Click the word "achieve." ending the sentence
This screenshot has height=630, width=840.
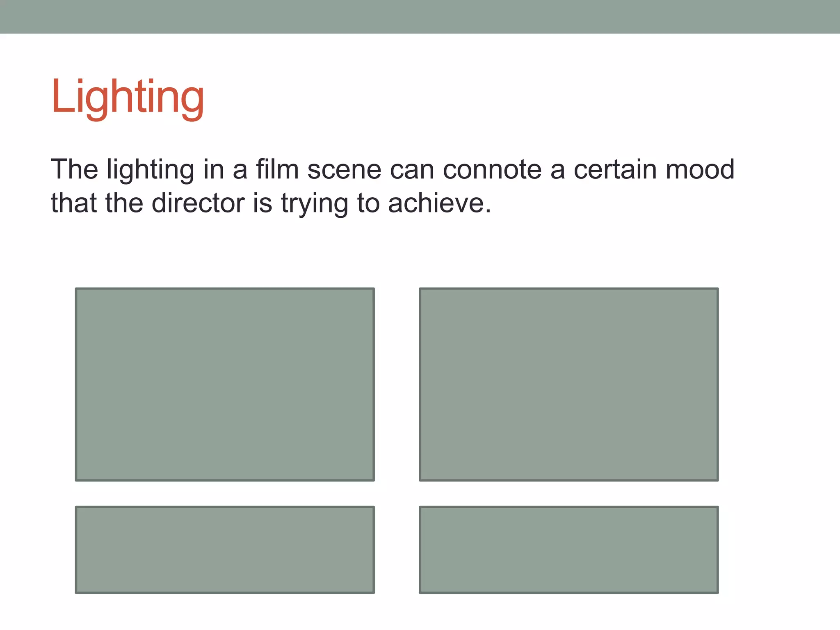coord(439,203)
